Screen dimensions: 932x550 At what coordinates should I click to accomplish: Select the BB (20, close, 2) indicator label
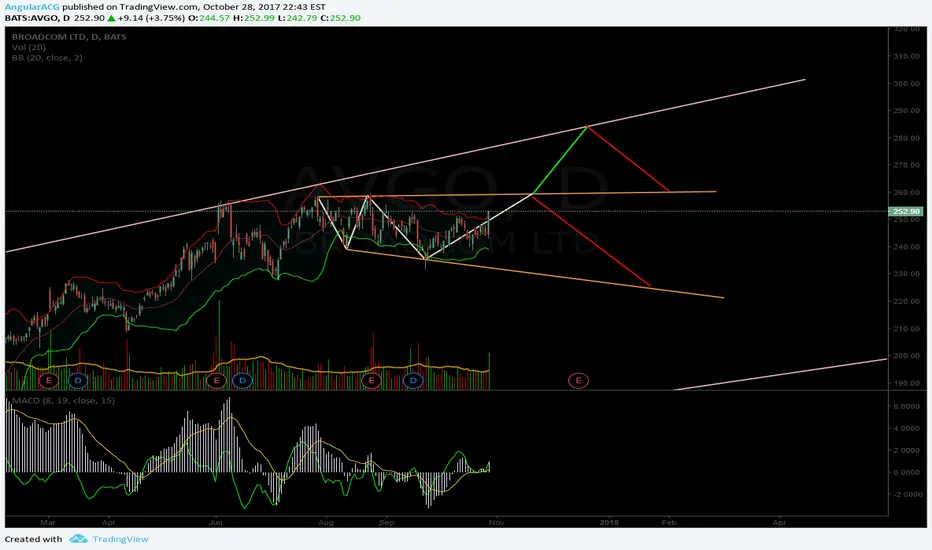click(x=47, y=58)
